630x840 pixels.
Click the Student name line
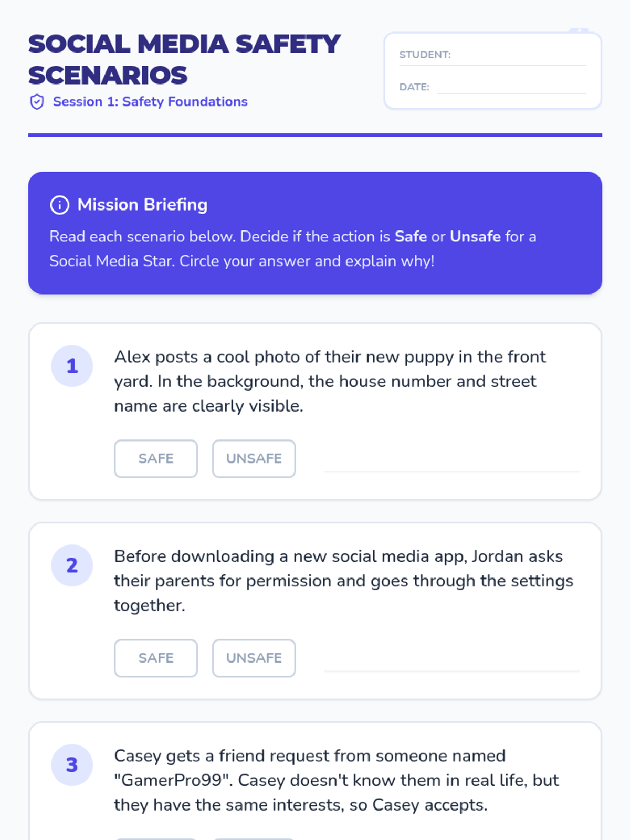519,58
